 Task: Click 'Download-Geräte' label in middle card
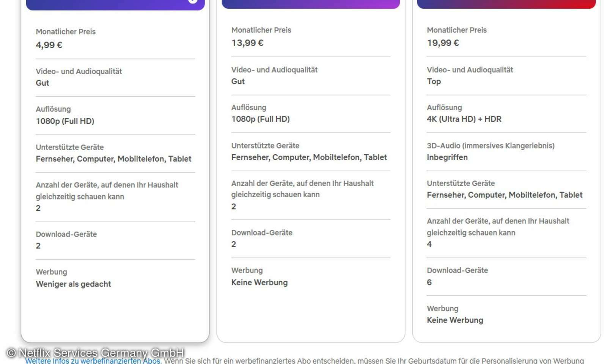tap(262, 232)
